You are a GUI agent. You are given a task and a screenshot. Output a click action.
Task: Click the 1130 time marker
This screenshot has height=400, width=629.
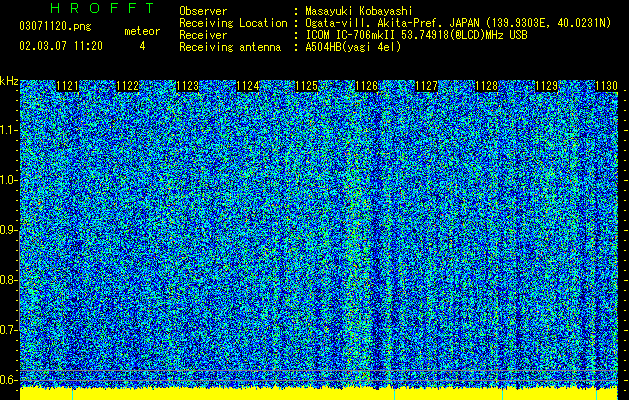tap(606, 86)
